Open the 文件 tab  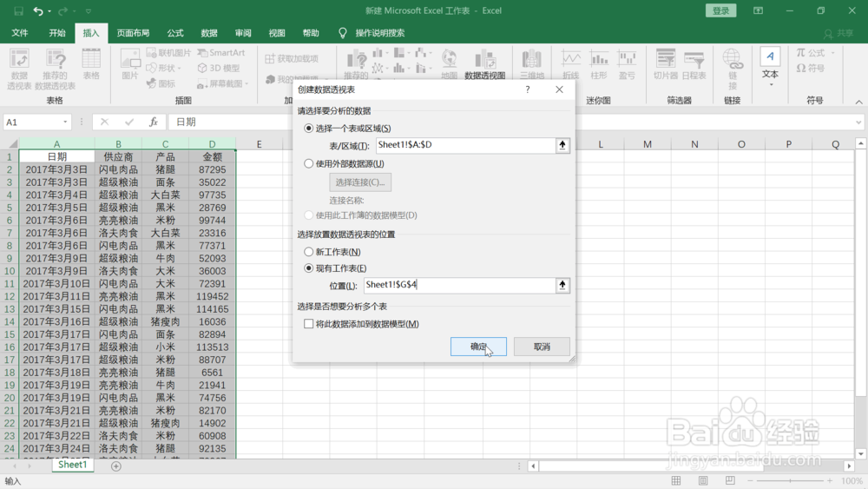(20, 33)
